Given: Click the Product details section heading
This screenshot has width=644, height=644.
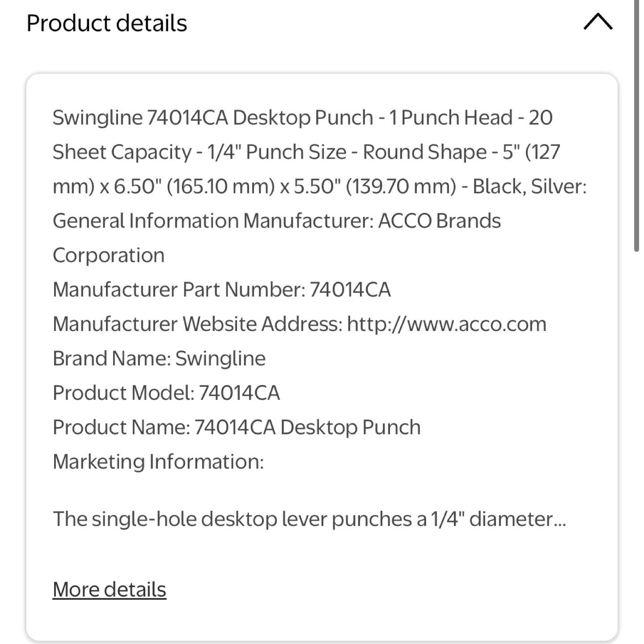Looking at the screenshot, I should [106, 23].
